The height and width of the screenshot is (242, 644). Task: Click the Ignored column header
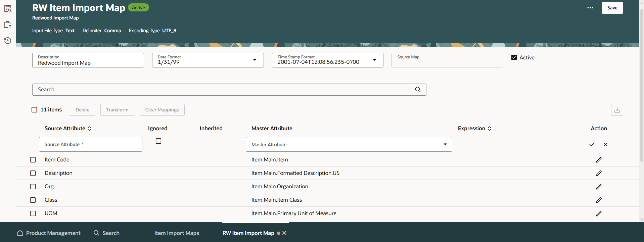(157, 129)
